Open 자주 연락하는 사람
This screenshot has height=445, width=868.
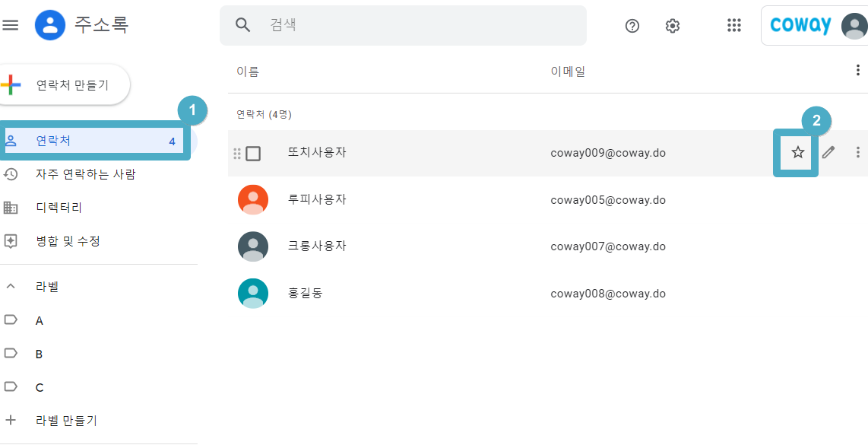86,174
